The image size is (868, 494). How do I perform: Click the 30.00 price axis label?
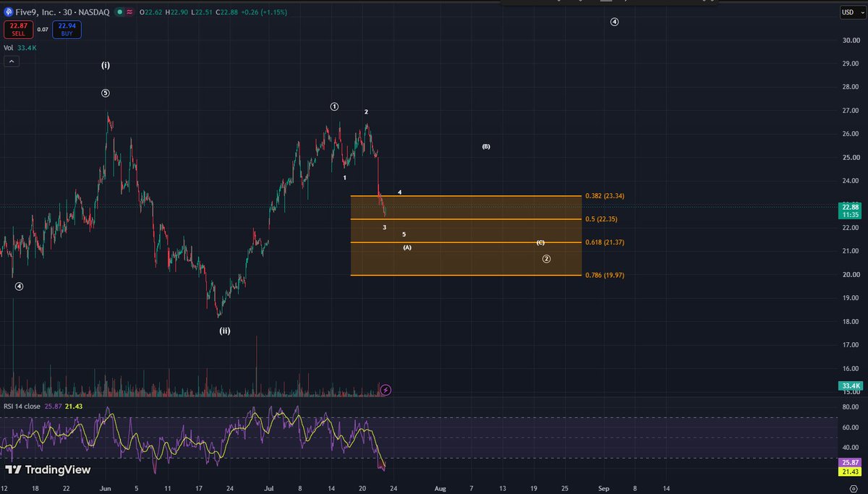tap(851, 41)
